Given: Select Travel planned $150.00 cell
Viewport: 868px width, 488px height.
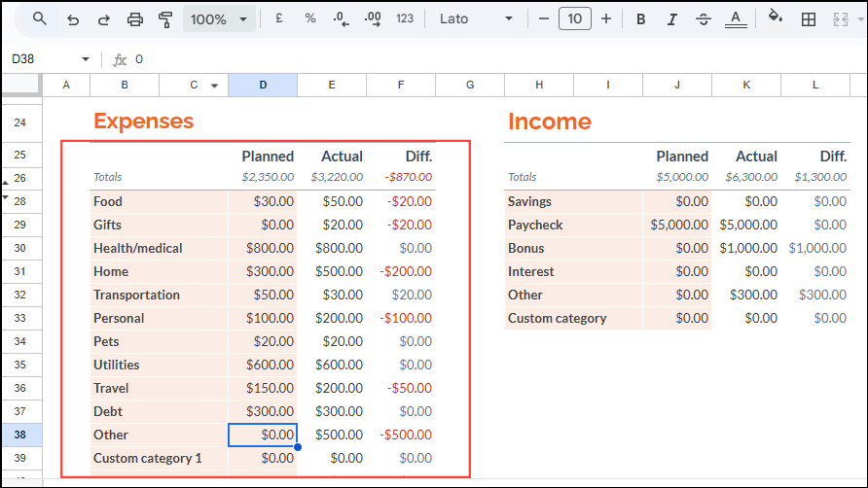Looking at the screenshot, I should [263, 388].
